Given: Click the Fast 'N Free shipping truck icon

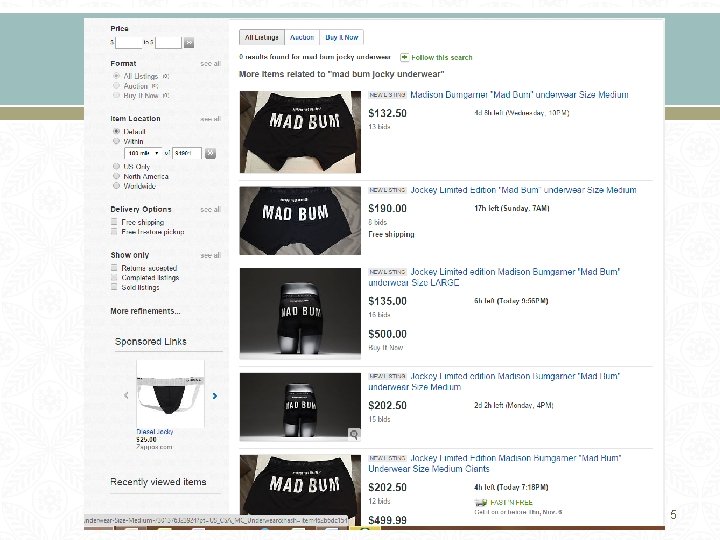Looking at the screenshot, I should pos(480,502).
